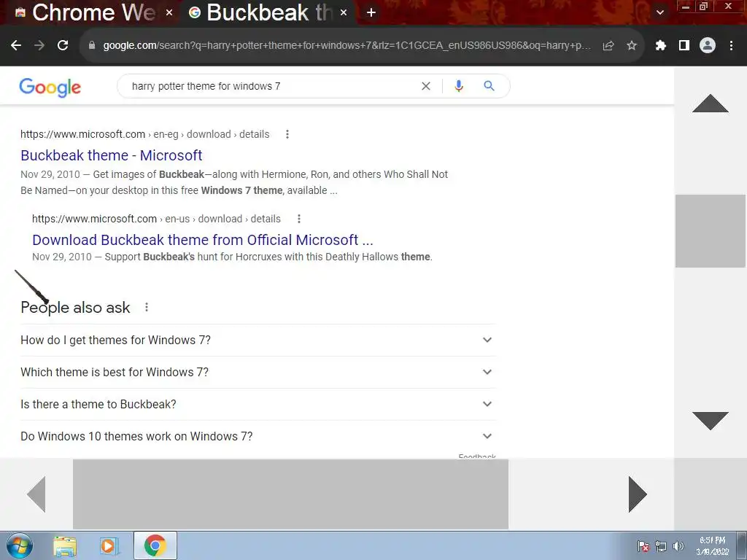This screenshot has height=560, width=747.
Task: Expand How do I get themes for Windows 7?
Action: (258, 340)
